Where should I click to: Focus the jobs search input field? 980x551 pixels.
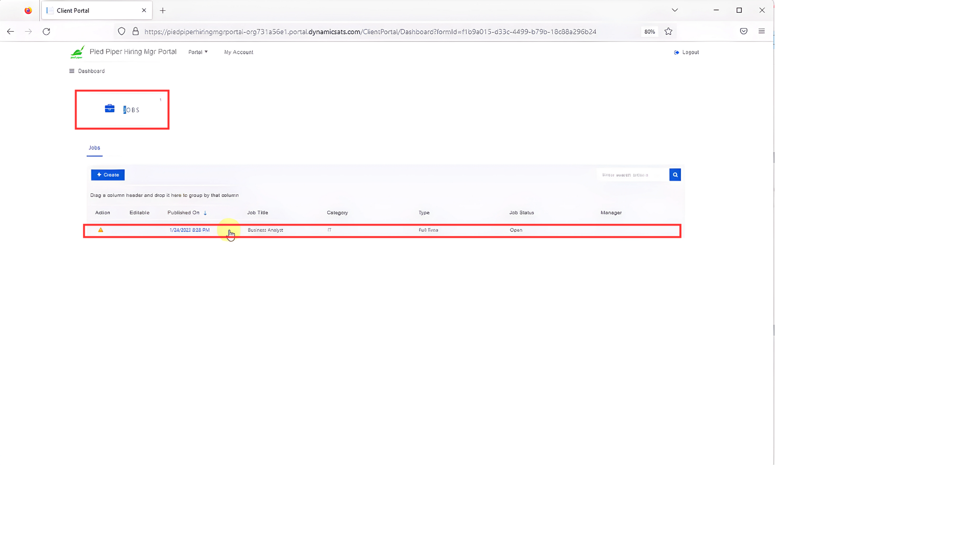633,174
